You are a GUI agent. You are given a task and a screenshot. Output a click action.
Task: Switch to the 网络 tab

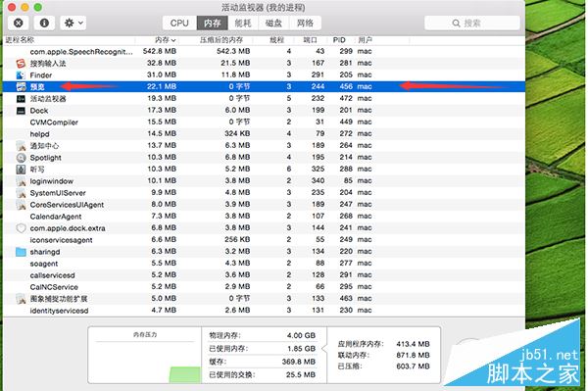305,23
